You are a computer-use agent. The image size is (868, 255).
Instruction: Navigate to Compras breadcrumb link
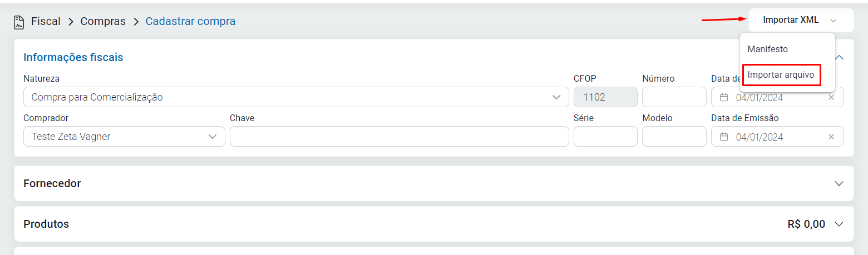tap(103, 22)
